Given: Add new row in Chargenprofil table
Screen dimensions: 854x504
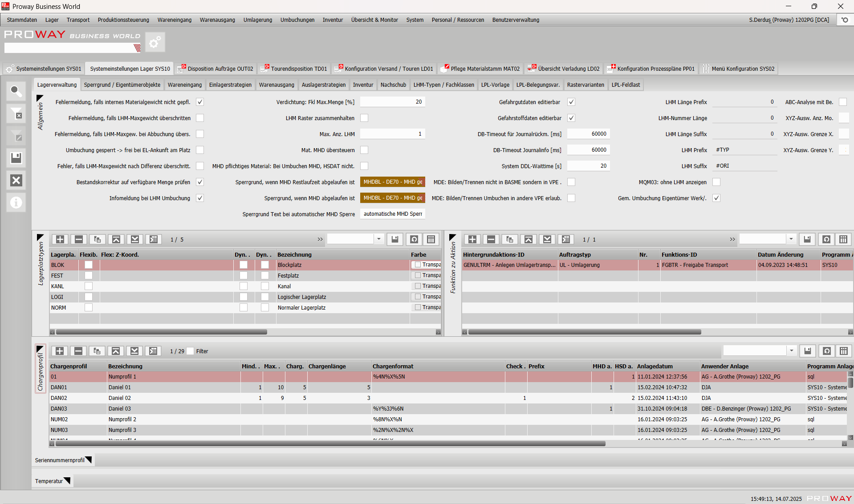Looking at the screenshot, I should point(60,351).
